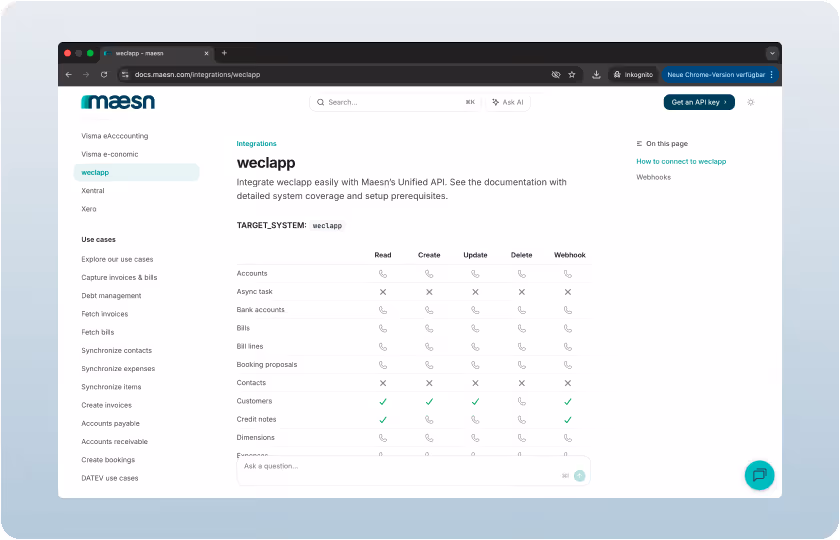Click the Bills Update phone icon

tap(475, 328)
